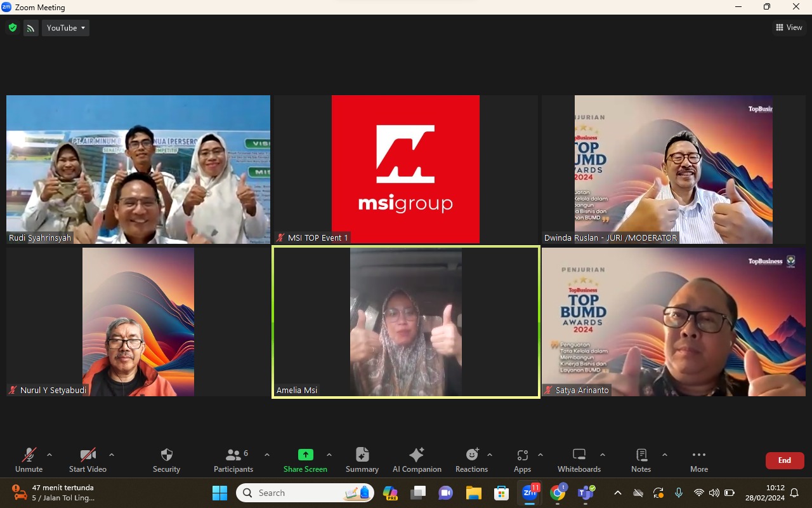Open the View layout menu
The height and width of the screenshot is (508, 812).
789,27
